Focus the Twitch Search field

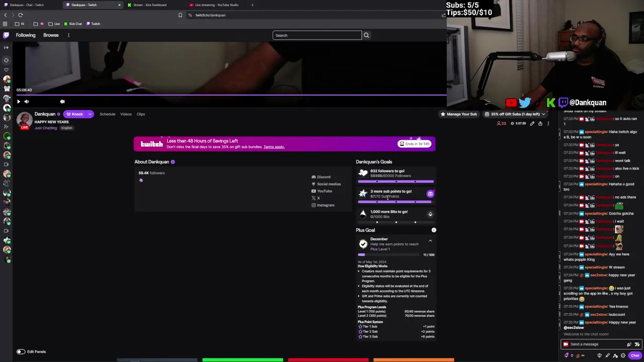point(317,35)
